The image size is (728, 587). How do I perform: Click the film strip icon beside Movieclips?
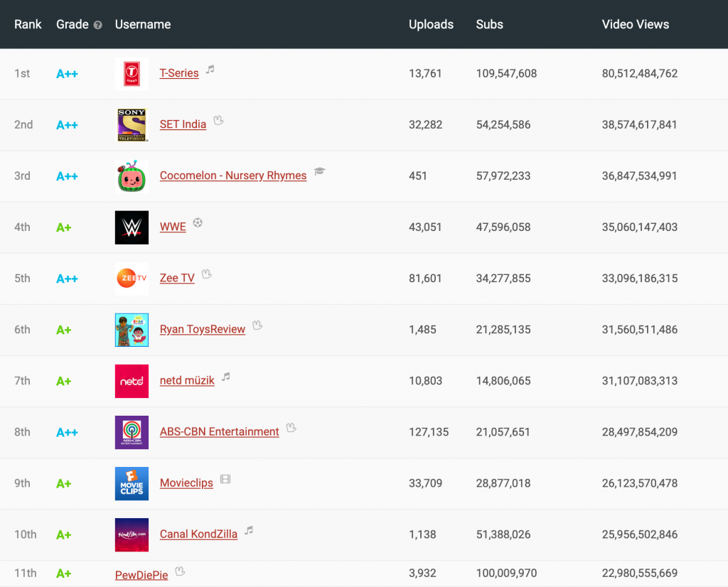[x=225, y=480]
